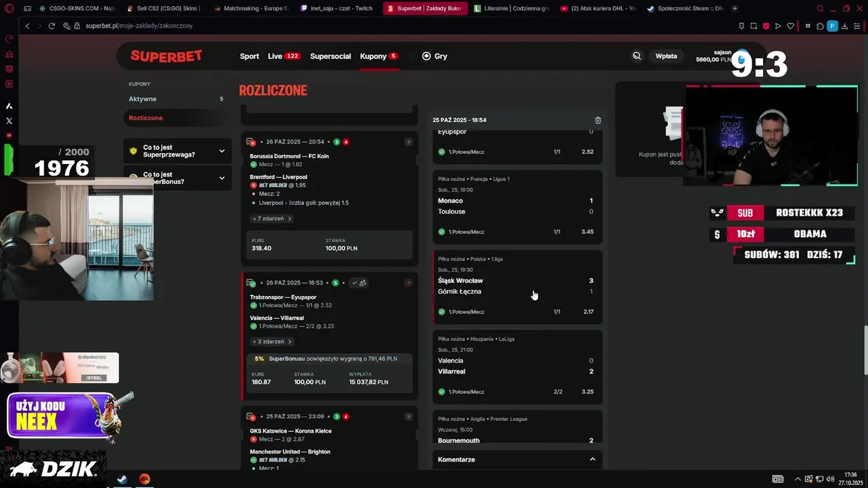Switch to the inet_saju Twitch tab
Viewport: 868px width, 488px height.
pos(337,9)
